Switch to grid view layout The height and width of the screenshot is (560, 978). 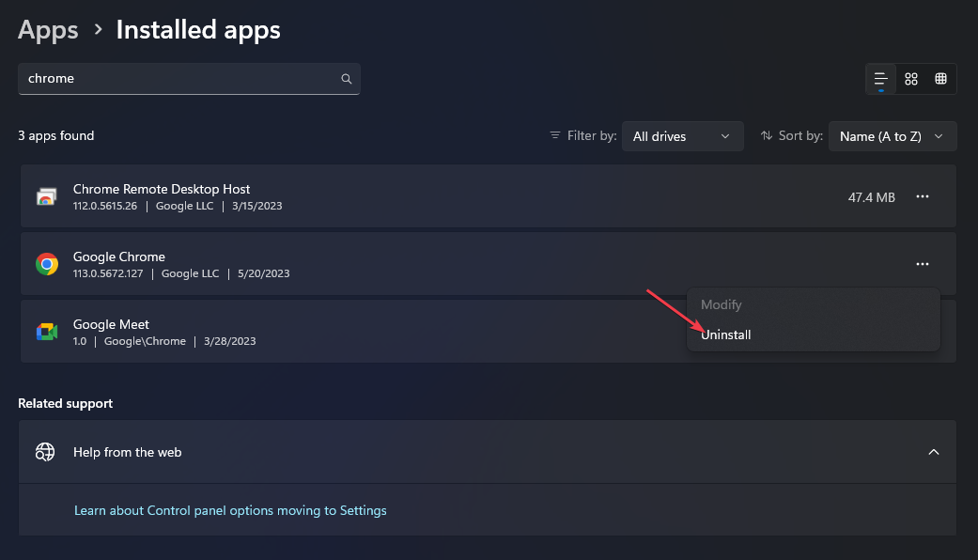pos(911,79)
